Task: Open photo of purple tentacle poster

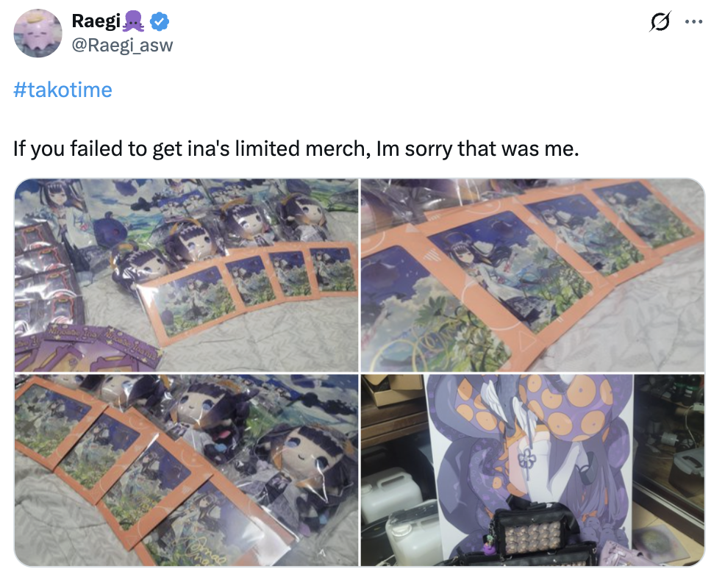Action: pos(532,470)
